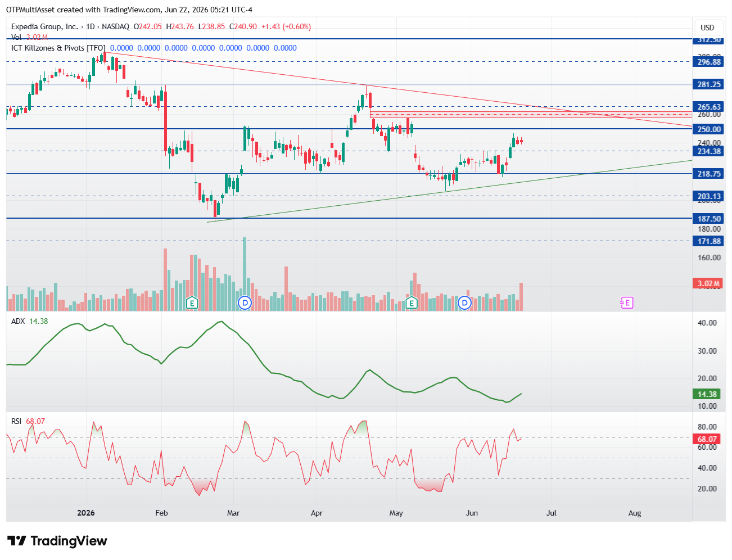Click the RSI indicator legend label
The width and height of the screenshot is (732, 560).
[16, 421]
